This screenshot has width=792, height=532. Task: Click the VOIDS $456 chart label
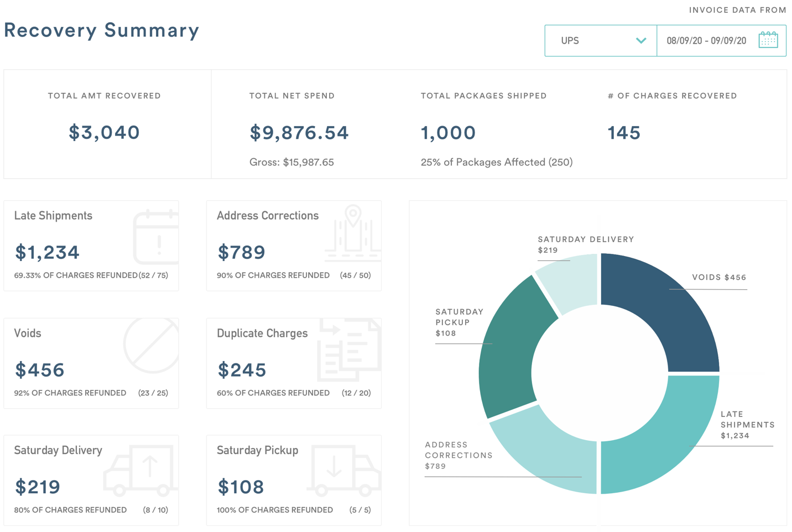pos(719,278)
